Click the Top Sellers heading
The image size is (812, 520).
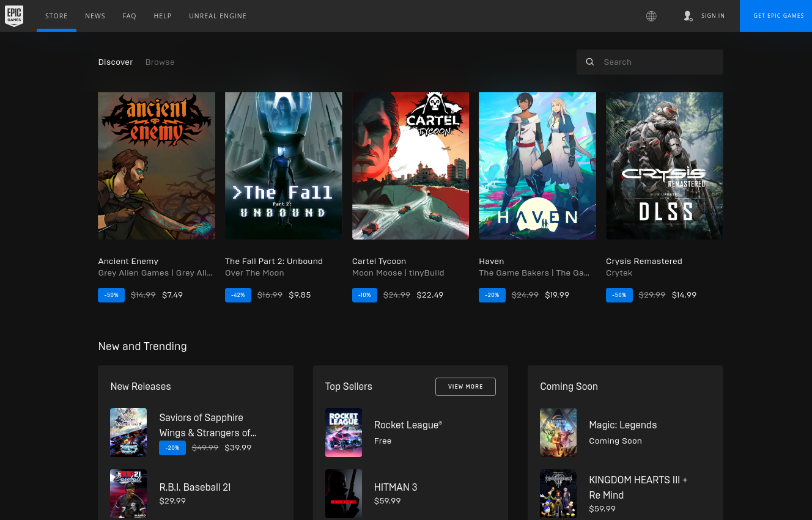coord(349,386)
